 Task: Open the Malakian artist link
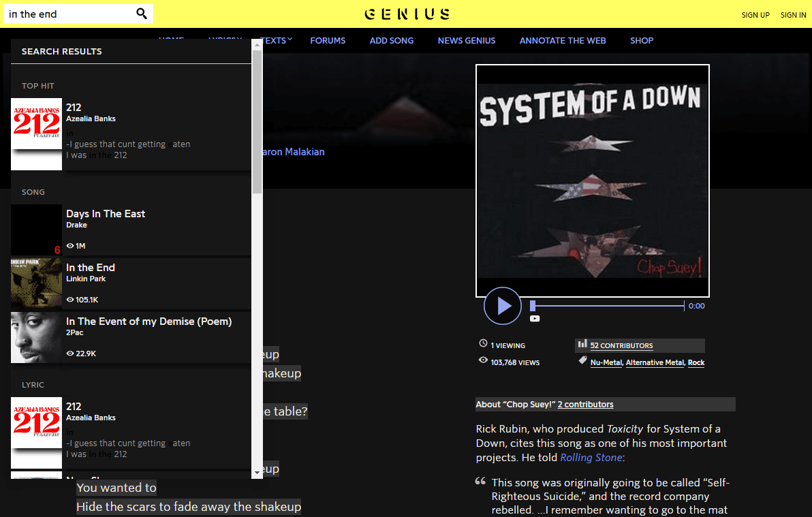coord(294,152)
